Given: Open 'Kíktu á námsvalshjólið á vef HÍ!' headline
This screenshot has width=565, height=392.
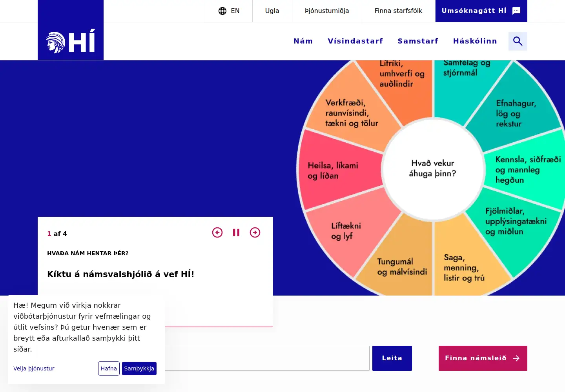Looking at the screenshot, I should (x=121, y=274).
